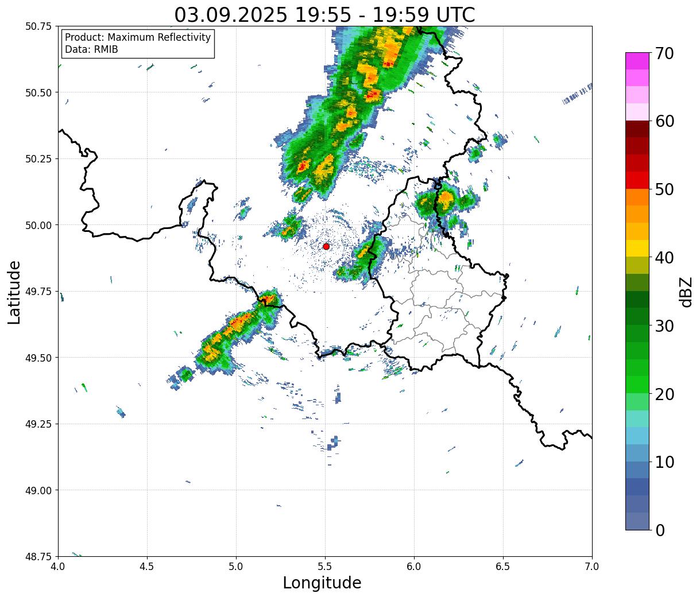Click the colorbar tick label 30
Image resolution: width=700 pixels, height=597 pixels.
pos(664,325)
